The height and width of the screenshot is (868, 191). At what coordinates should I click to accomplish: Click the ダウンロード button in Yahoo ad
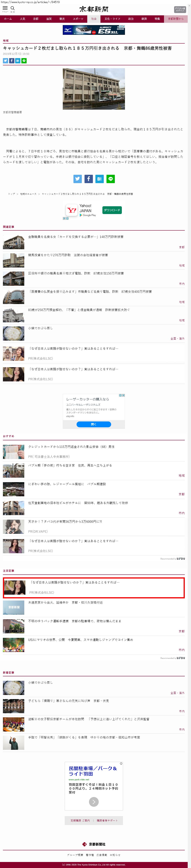[112, 210]
